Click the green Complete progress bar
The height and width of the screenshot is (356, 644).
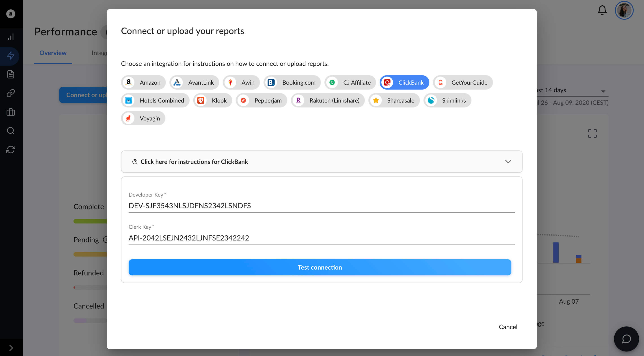pyautogui.click(x=90, y=221)
